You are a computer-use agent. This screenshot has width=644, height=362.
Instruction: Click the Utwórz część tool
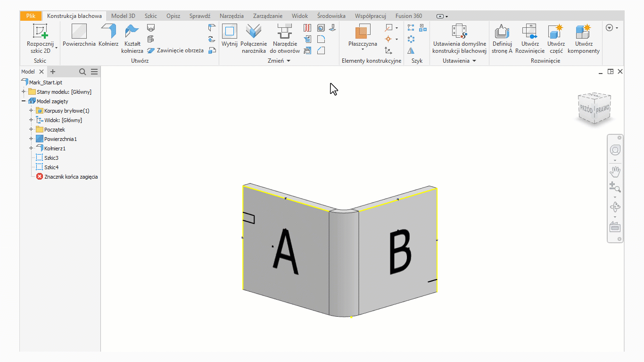coord(556,39)
